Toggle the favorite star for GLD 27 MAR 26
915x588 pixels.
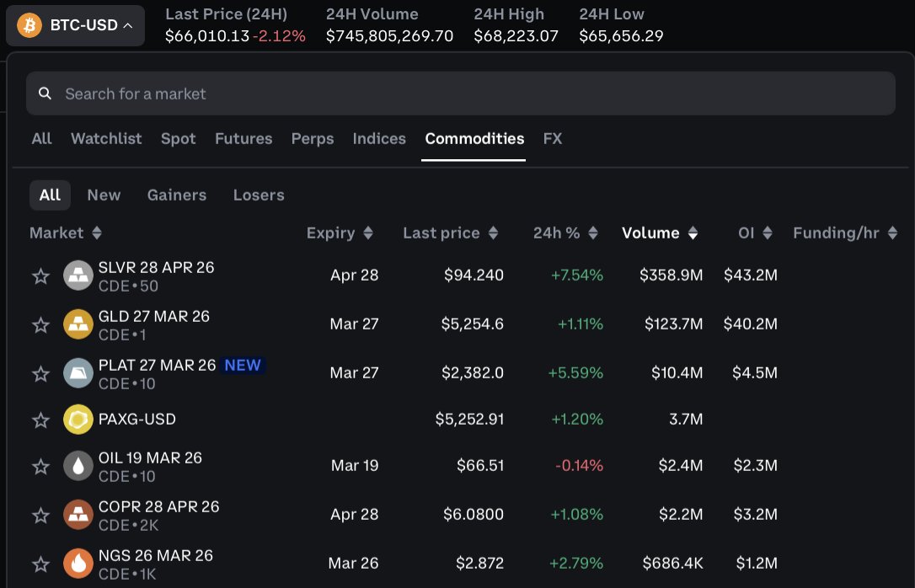click(40, 324)
